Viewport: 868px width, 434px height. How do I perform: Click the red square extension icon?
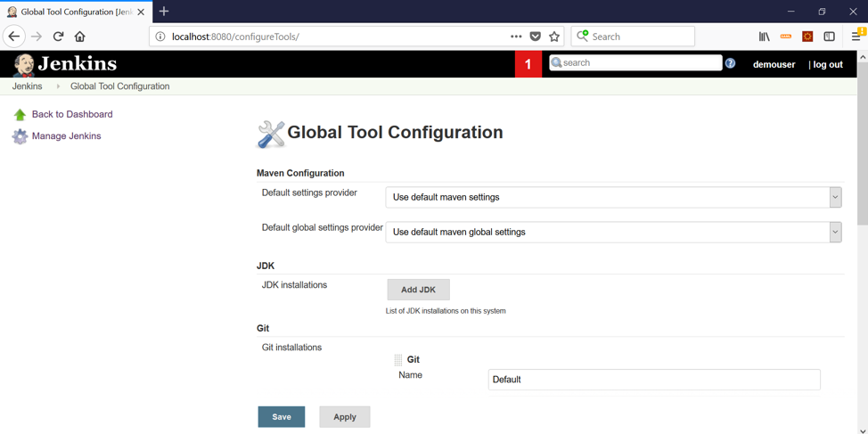pyautogui.click(x=807, y=37)
